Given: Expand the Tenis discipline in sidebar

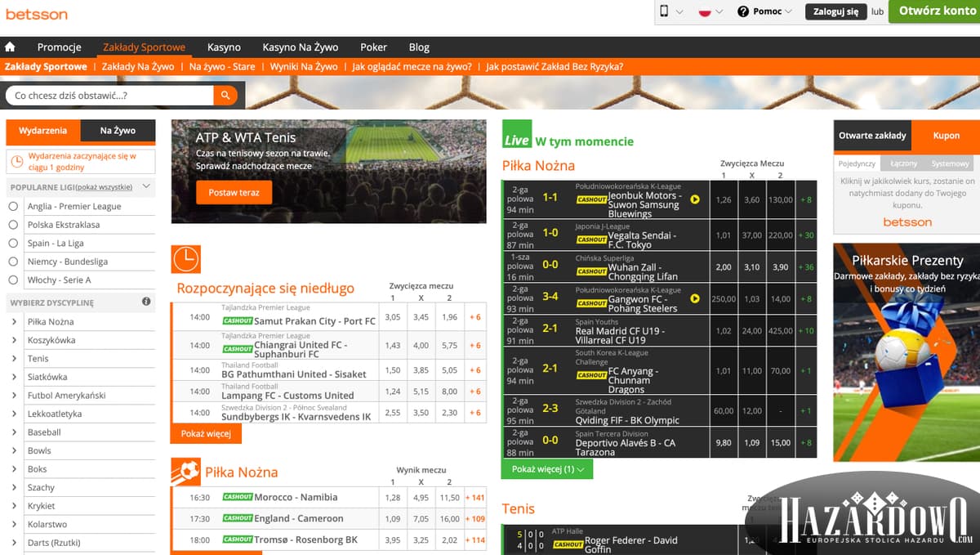Looking at the screenshot, I should pyautogui.click(x=15, y=359).
